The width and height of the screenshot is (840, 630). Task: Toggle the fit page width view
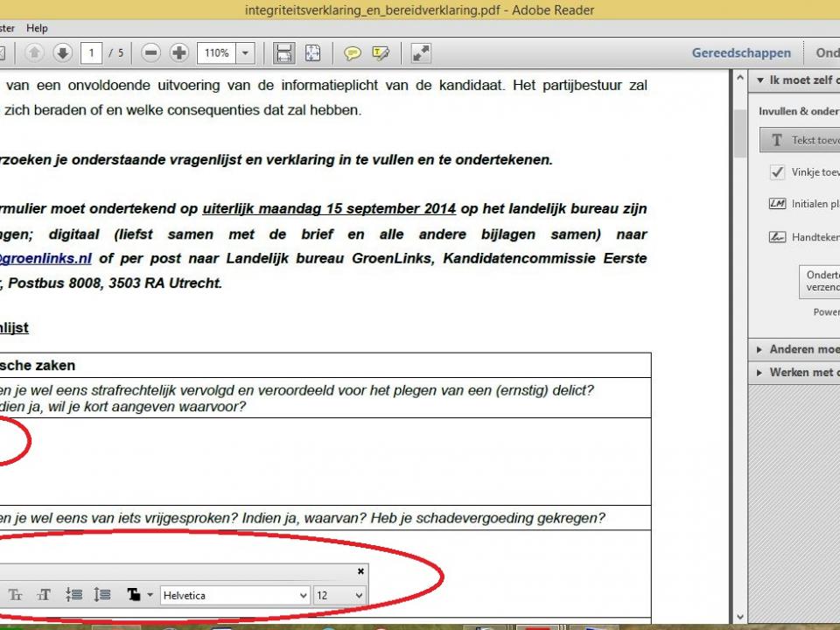[x=283, y=53]
